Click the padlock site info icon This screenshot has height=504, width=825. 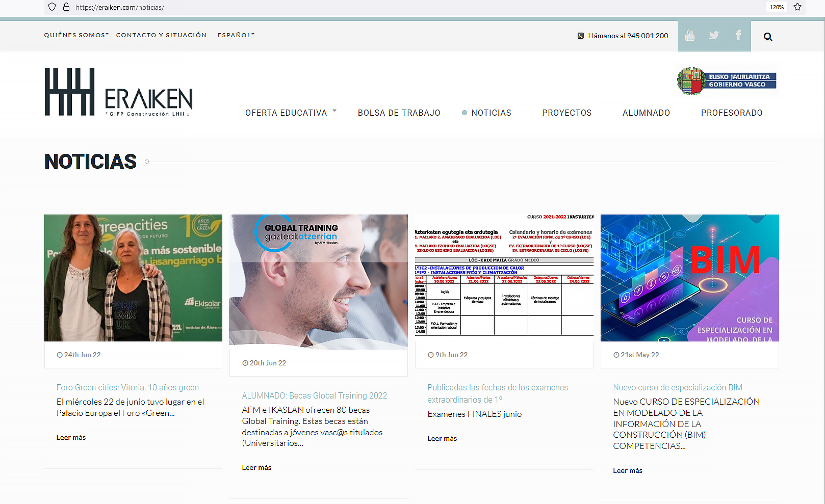tap(66, 7)
